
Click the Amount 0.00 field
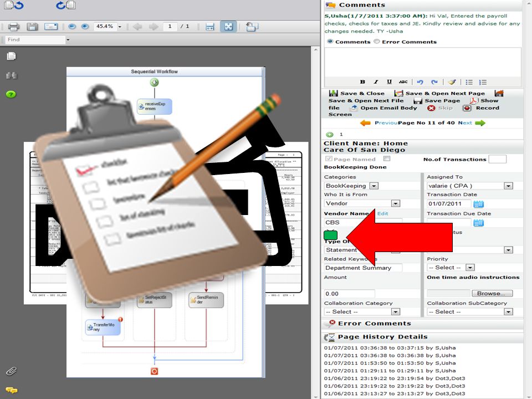click(350, 294)
